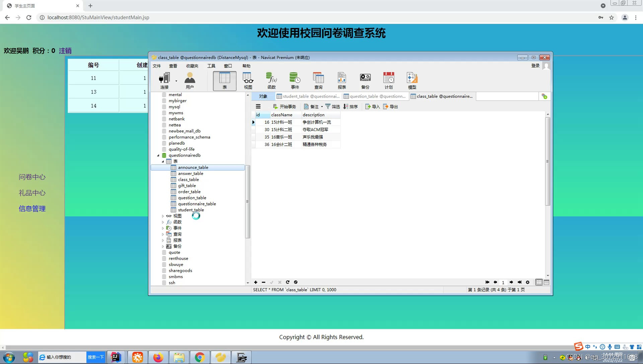643x364 pixels.
Task: Open the 查看 menu
Action: click(173, 66)
